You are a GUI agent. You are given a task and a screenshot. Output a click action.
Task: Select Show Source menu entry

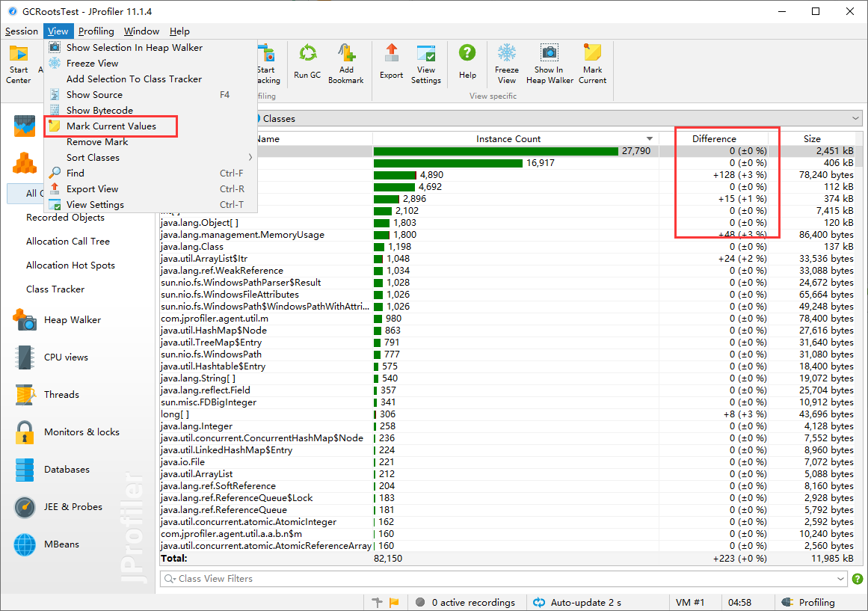(x=150, y=95)
